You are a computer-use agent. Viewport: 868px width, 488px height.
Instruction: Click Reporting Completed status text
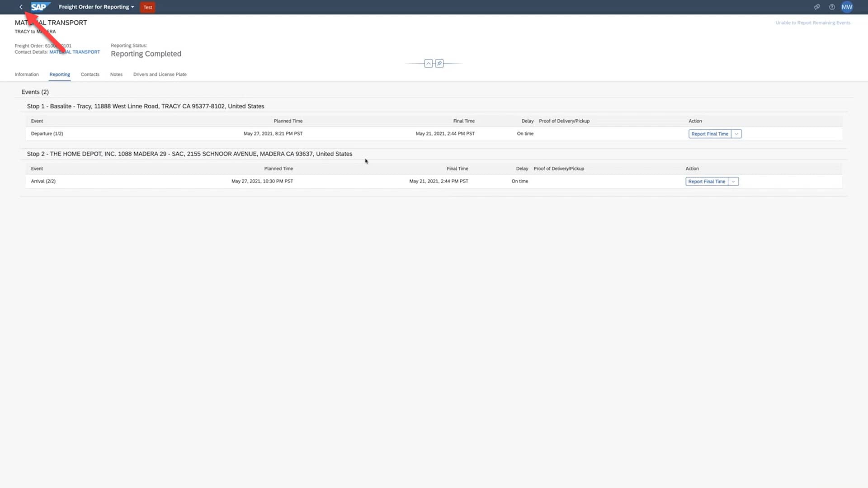coord(146,54)
